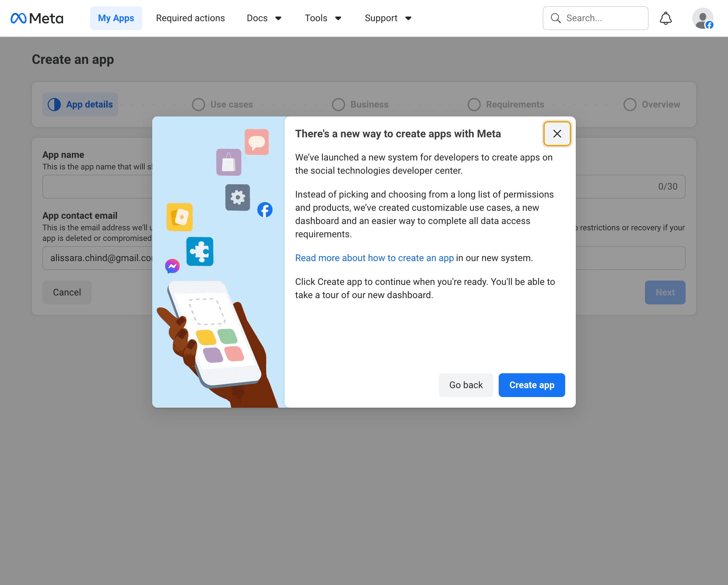The image size is (728, 585).
Task: Expand the Support dropdown
Action: tap(388, 18)
